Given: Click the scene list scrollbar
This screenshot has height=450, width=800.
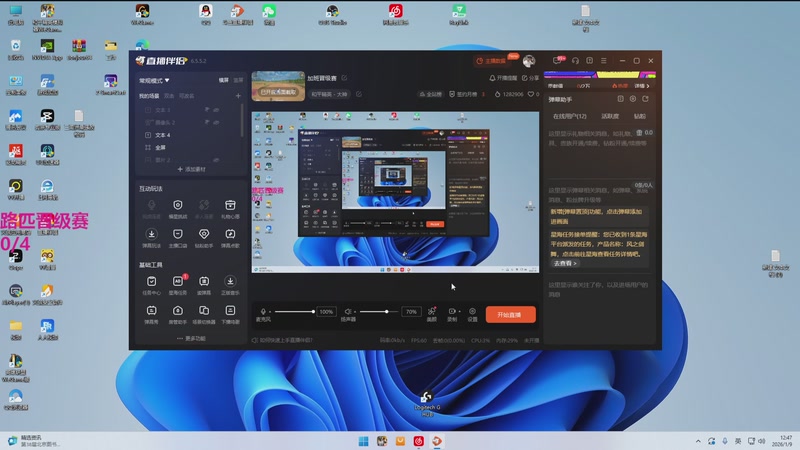Looking at the screenshot, I should [242, 120].
